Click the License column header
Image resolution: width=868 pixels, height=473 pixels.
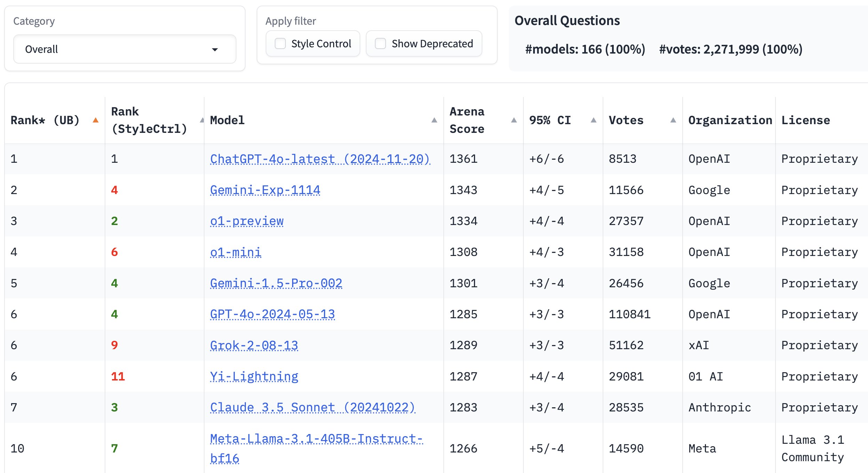point(805,120)
